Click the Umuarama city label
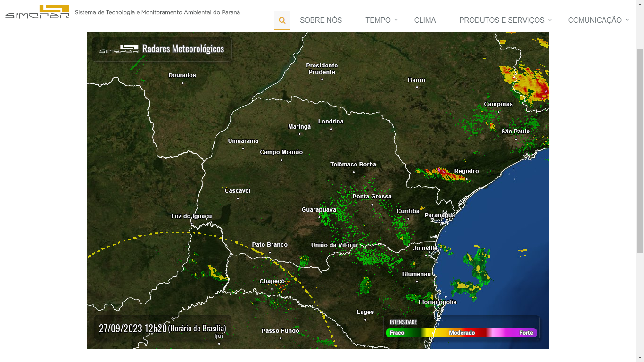This screenshot has width=644, height=362. click(x=243, y=141)
